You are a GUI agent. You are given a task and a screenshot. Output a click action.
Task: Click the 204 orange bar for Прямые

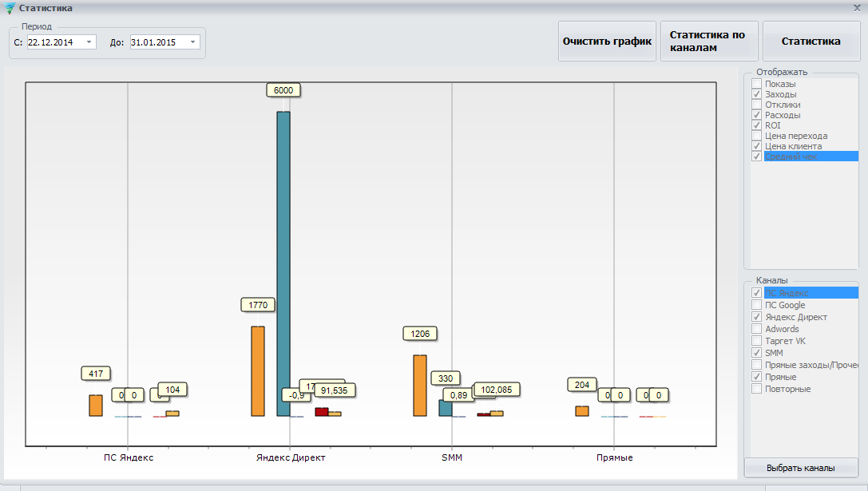582,410
